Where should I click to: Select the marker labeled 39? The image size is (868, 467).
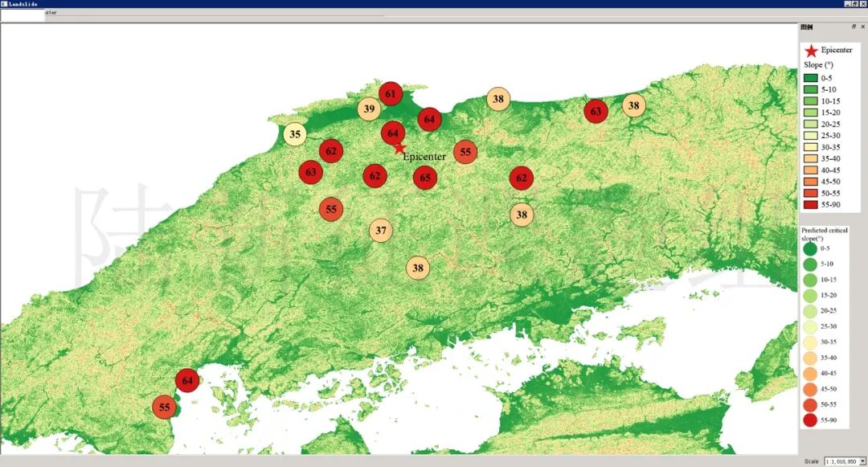(x=369, y=109)
